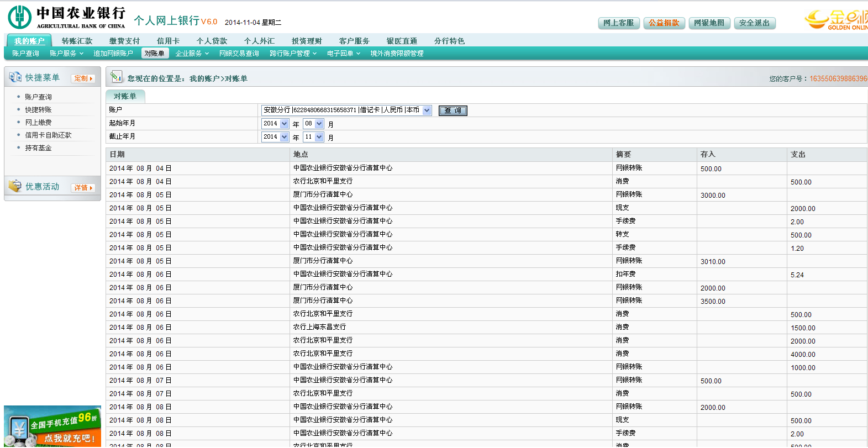Screen dimensions: 868x448
Task: Expand the 账户服务 submenu
Action: pos(66,54)
